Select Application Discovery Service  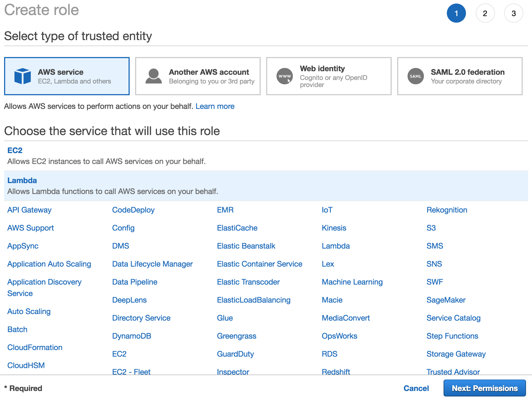coord(44,288)
